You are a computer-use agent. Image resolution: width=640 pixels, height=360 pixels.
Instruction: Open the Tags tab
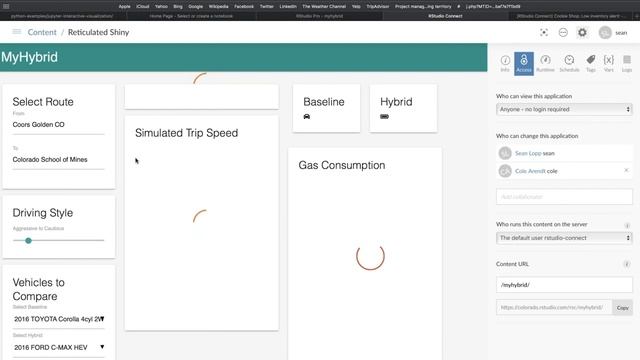click(x=591, y=64)
